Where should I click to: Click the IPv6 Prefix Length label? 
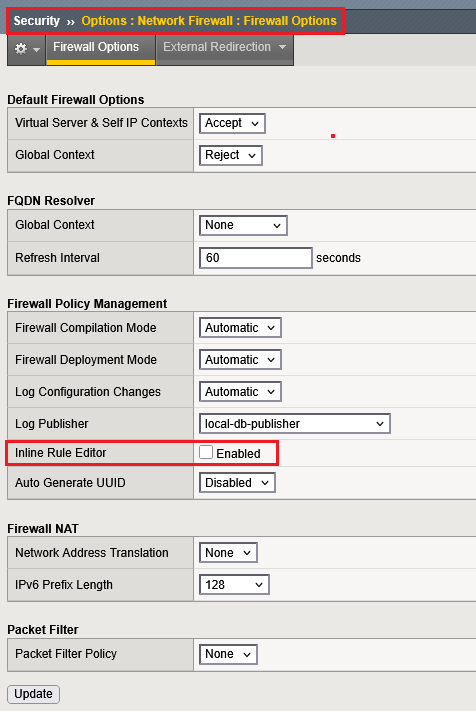pyautogui.click(x=64, y=585)
